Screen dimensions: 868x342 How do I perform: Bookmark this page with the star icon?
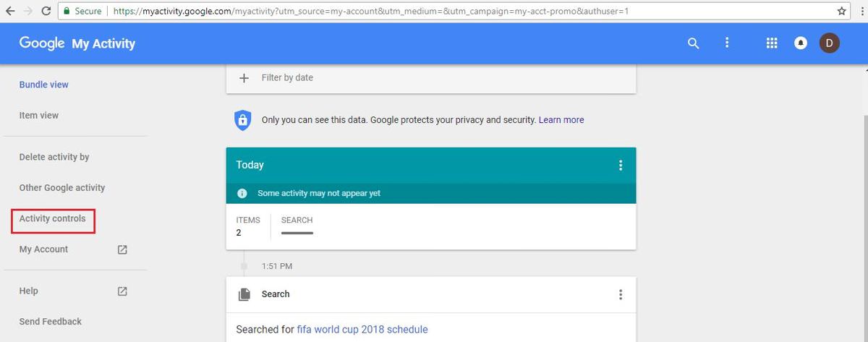pos(842,11)
